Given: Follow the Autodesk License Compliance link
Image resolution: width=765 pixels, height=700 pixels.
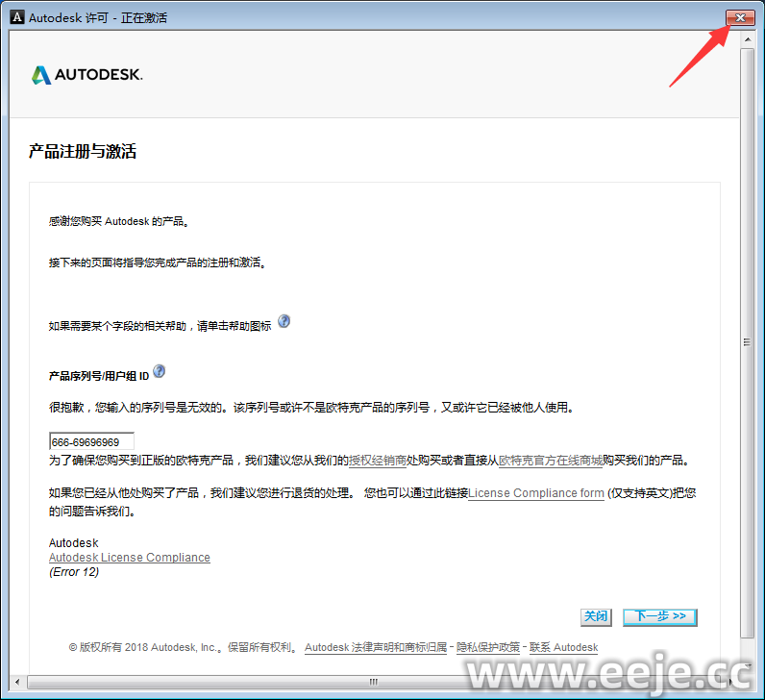Looking at the screenshot, I should point(129,558).
